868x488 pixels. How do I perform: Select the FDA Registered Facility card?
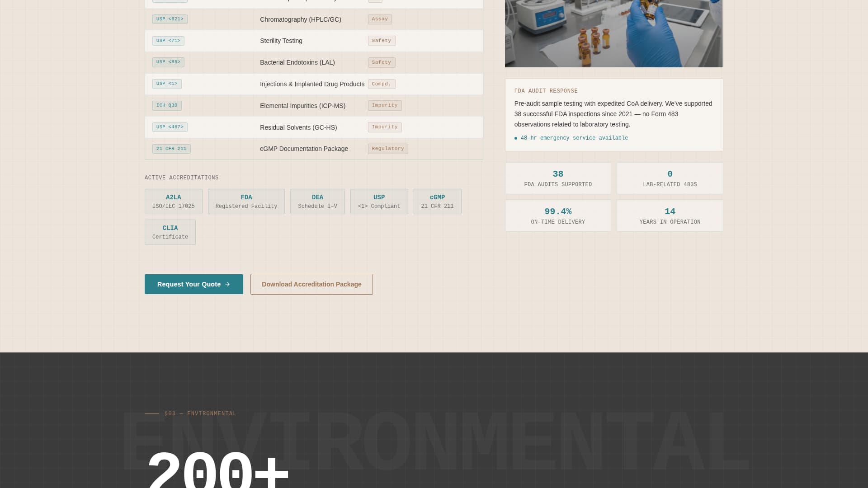click(246, 201)
